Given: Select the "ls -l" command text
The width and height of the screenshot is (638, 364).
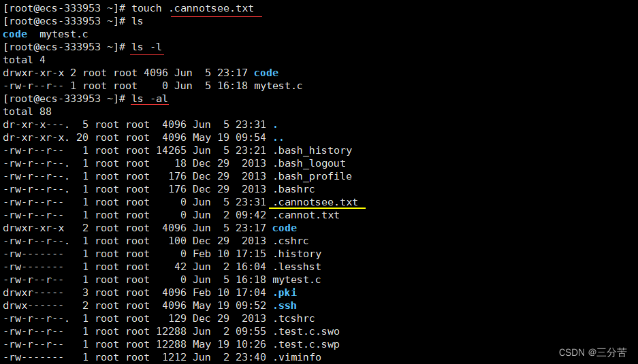Looking at the screenshot, I should click(x=146, y=47).
